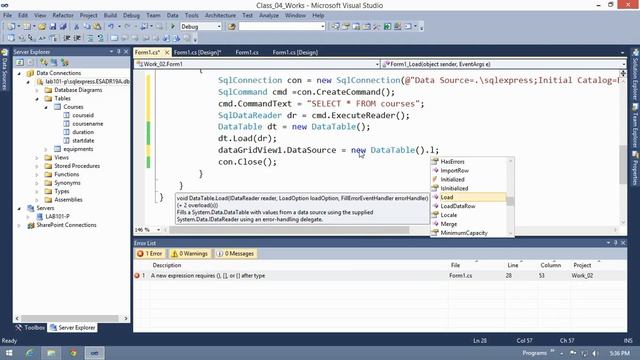Click the Decrease Indent icon
Screen dimensions: 640x360
click(67, 38)
